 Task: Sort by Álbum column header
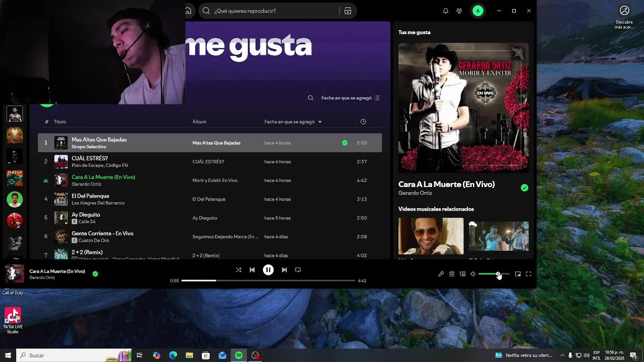click(199, 122)
